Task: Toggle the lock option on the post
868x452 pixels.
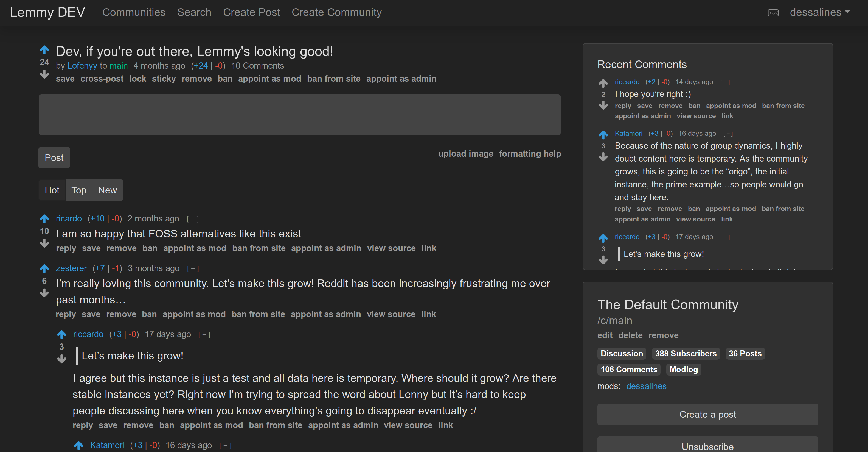Action: click(x=138, y=79)
